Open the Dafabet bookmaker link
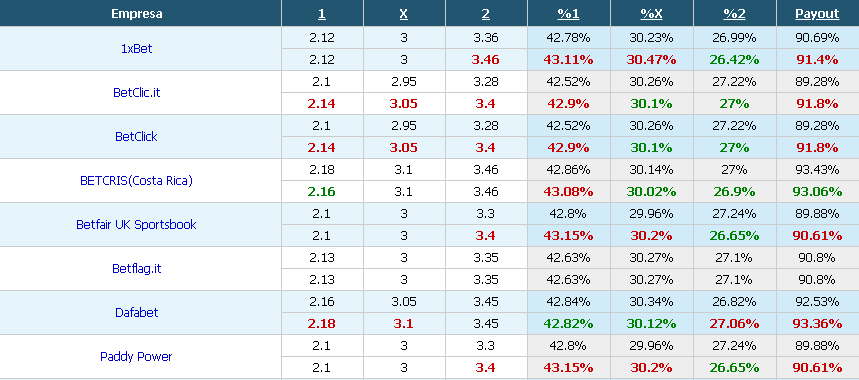The image size is (859, 380). (x=136, y=313)
